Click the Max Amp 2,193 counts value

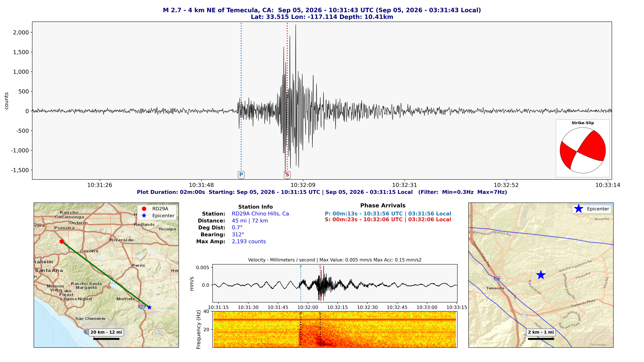(249, 242)
